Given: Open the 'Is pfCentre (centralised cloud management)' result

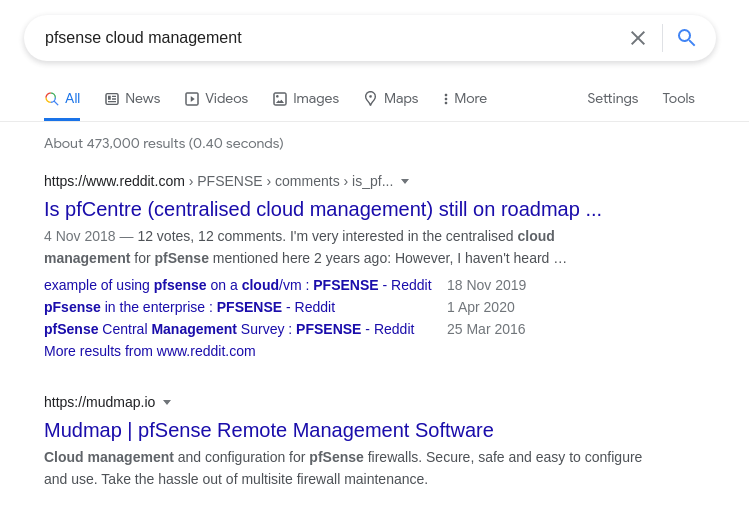Looking at the screenshot, I should coord(322,209).
